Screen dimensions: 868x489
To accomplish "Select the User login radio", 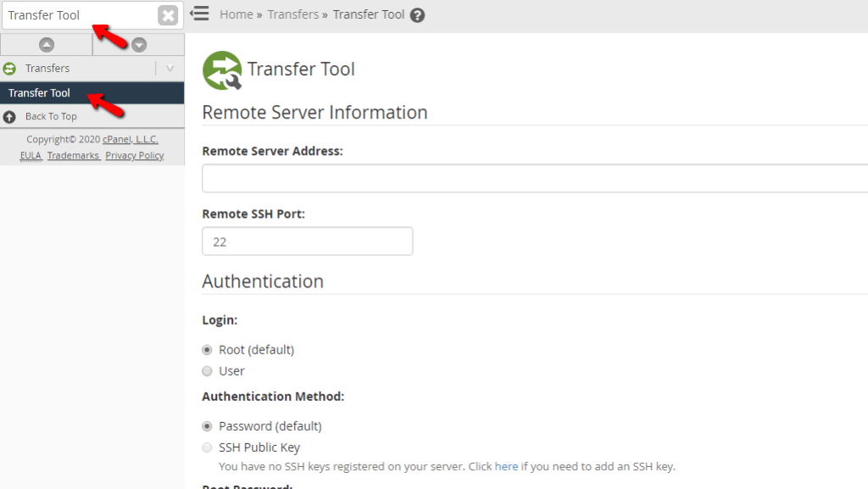I will click(x=207, y=371).
